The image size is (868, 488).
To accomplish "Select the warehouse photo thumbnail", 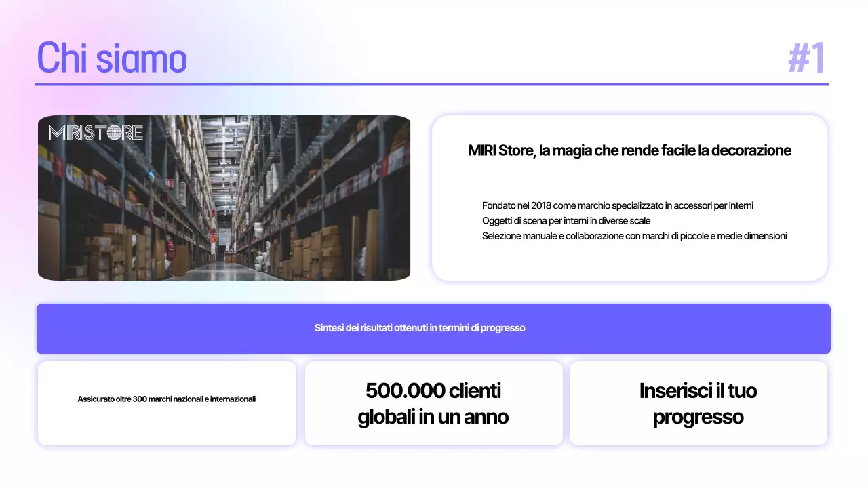I will click(224, 197).
